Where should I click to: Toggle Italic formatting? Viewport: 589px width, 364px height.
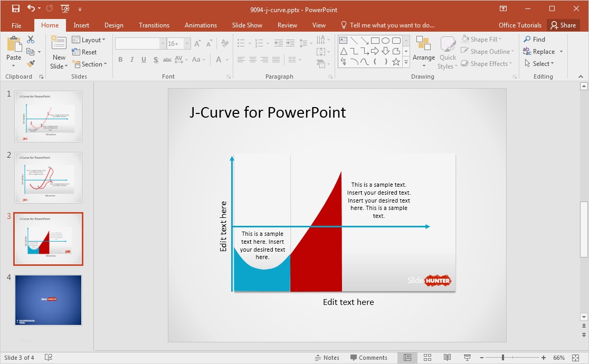(x=131, y=60)
